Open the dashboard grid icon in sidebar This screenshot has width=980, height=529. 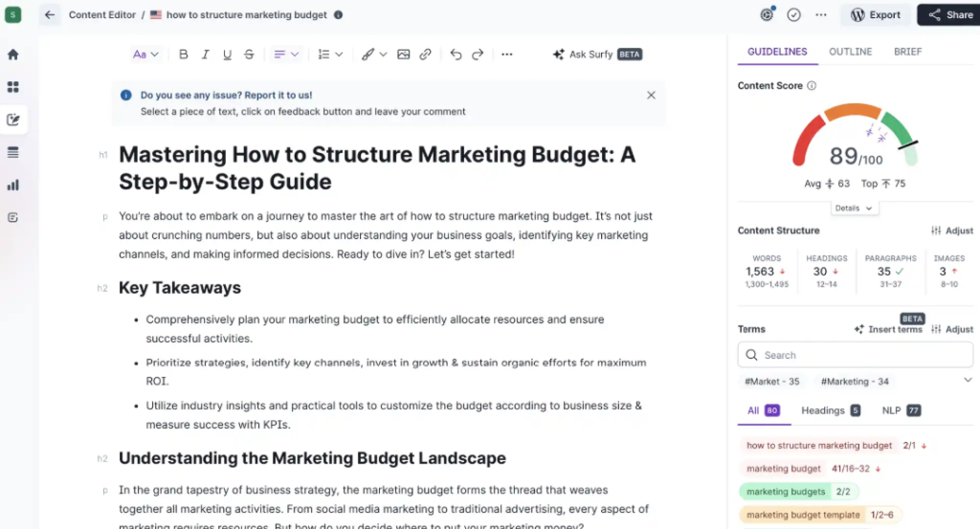click(x=13, y=87)
